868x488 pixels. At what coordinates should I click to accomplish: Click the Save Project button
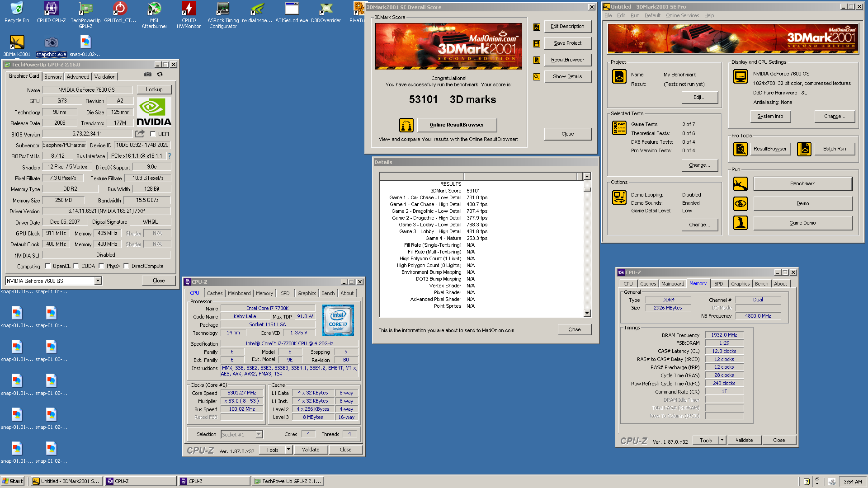click(568, 43)
